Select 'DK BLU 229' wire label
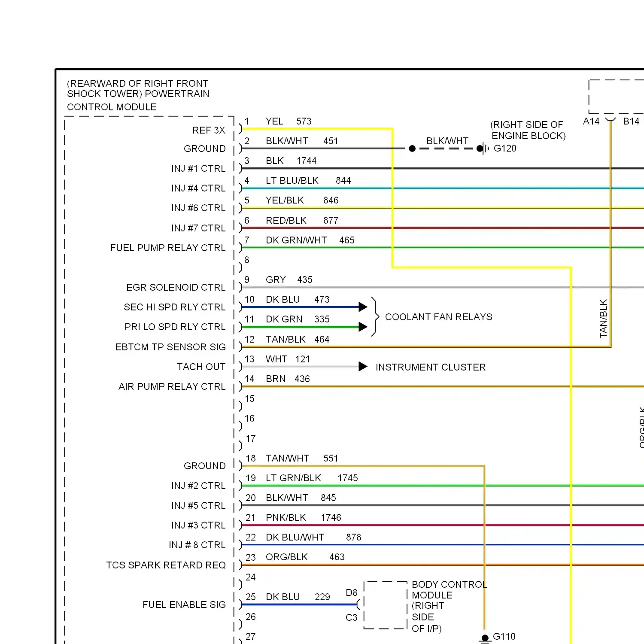The height and width of the screenshot is (644, 644). [298, 597]
